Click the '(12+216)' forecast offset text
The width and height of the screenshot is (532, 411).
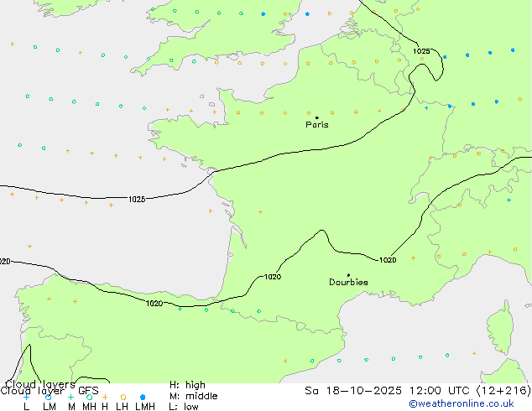pos(503,391)
